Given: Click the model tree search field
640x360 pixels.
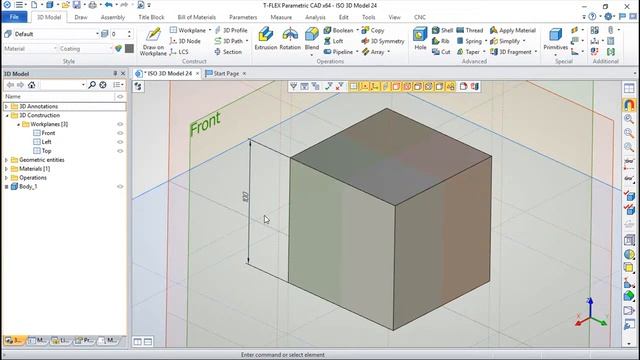Looking at the screenshot, I should pyautogui.click(x=62, y=85).
